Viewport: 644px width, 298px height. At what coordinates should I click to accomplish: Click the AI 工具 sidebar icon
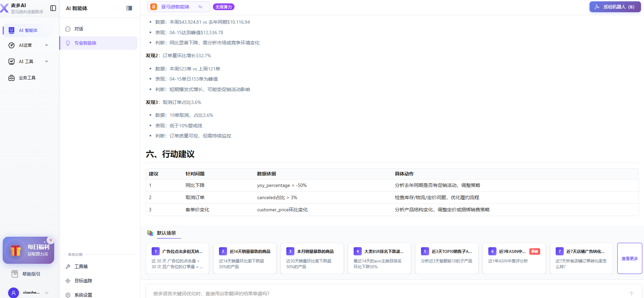(x=12, y=62)
